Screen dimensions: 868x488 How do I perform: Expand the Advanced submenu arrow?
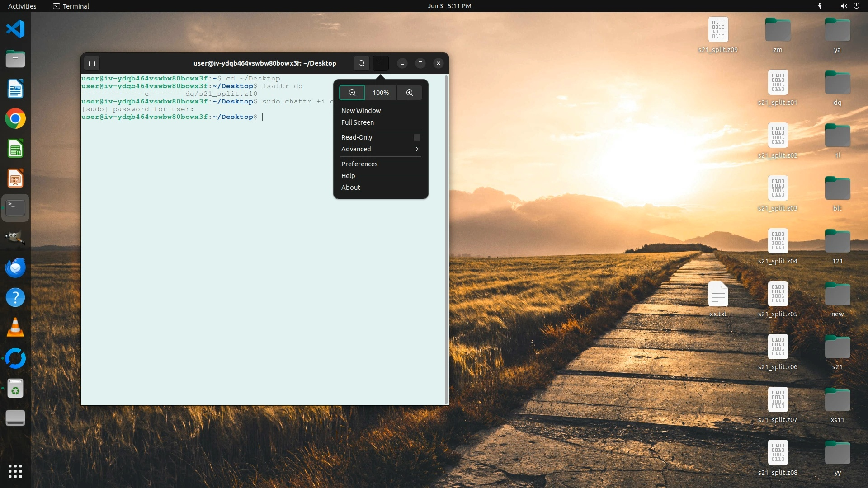pos(416,149)
